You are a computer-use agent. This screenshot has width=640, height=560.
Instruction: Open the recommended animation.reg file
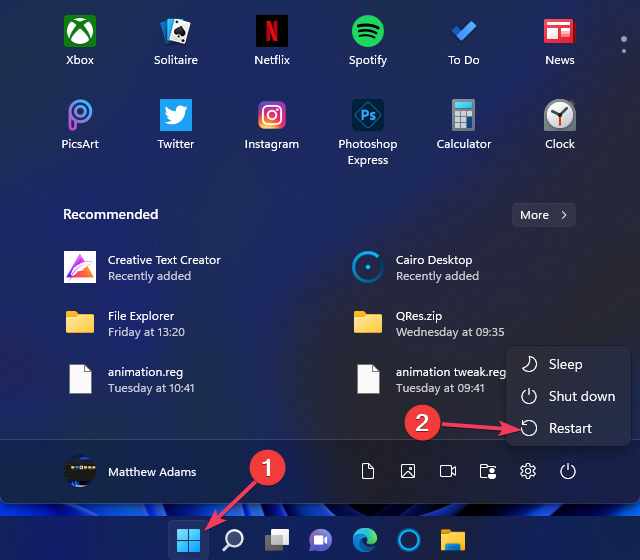tap(130, 380)
